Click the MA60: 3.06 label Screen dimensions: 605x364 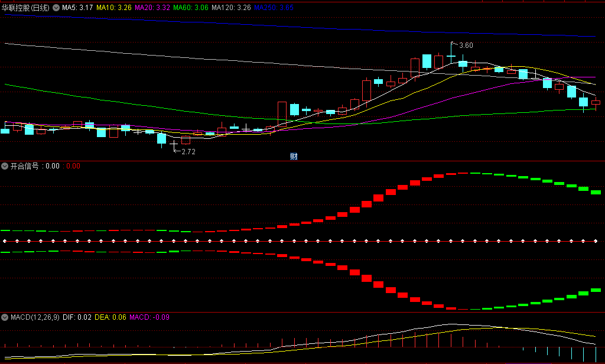[191, 7]
